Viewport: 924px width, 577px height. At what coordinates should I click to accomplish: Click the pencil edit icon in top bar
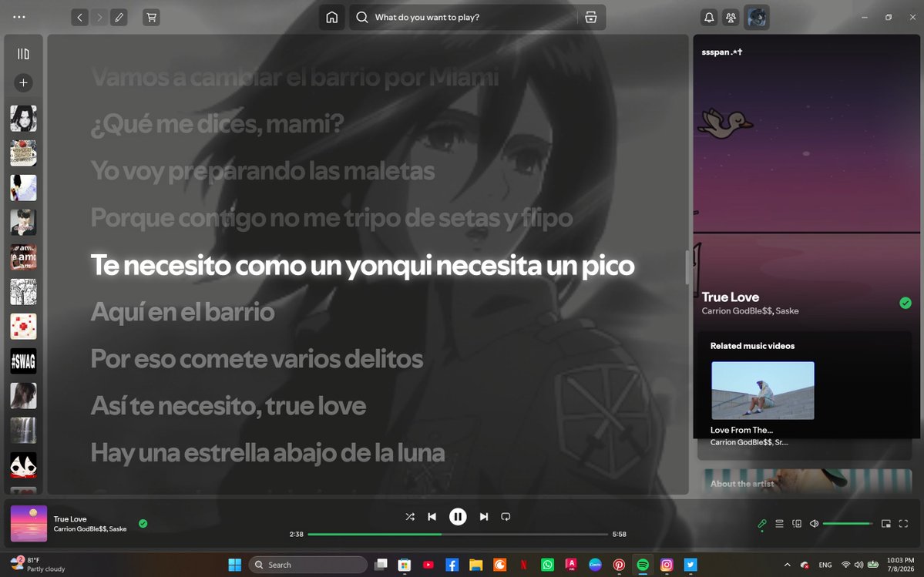(x=119, y=17)
